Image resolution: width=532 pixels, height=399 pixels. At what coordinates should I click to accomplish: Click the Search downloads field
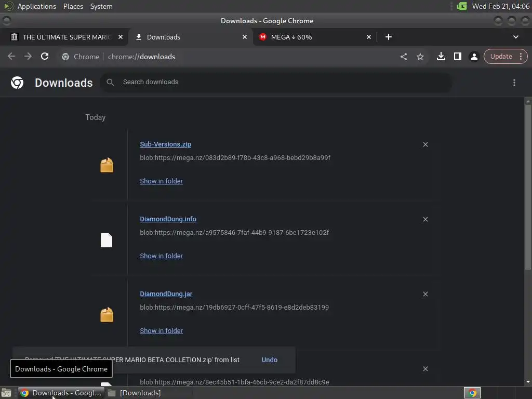point(275,82)
